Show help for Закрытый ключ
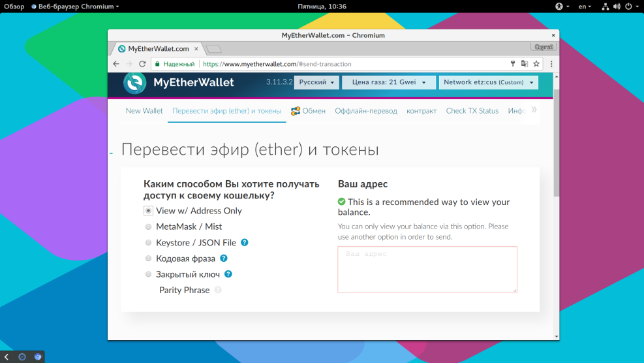Viewport: 644px width, 363px height. [228, 274]
